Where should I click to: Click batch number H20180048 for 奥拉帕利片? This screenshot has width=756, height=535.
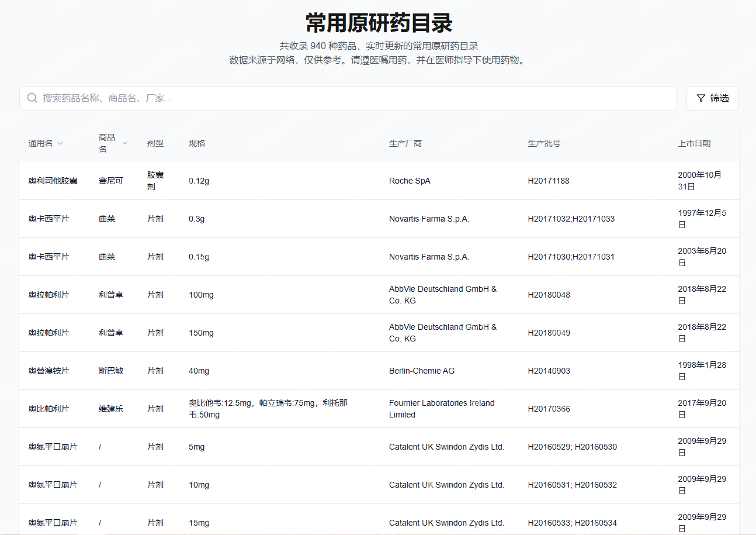tap(549, 295)
